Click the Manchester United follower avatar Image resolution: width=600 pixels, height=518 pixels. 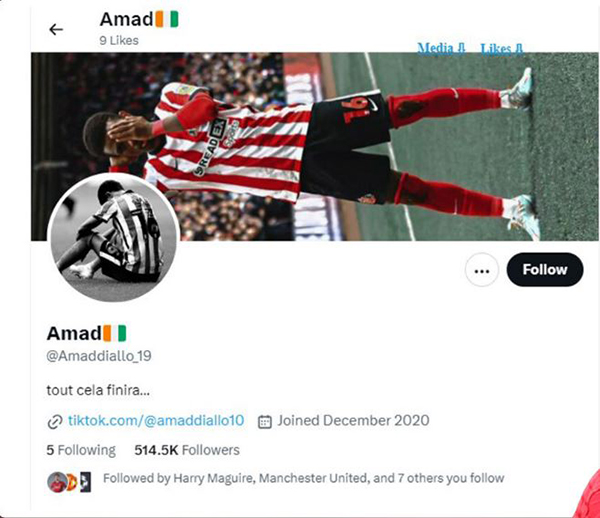(x=72, y=482)
